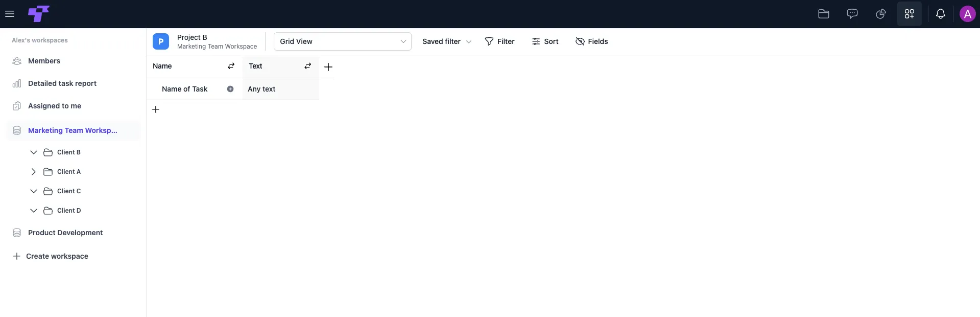Click the Text column swap icon
This screenshot has height=317, width=980.
[x=307, y=66]
